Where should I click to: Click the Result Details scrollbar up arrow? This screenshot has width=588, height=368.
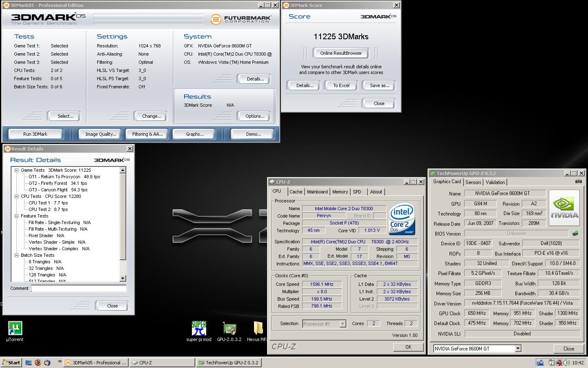123,170
